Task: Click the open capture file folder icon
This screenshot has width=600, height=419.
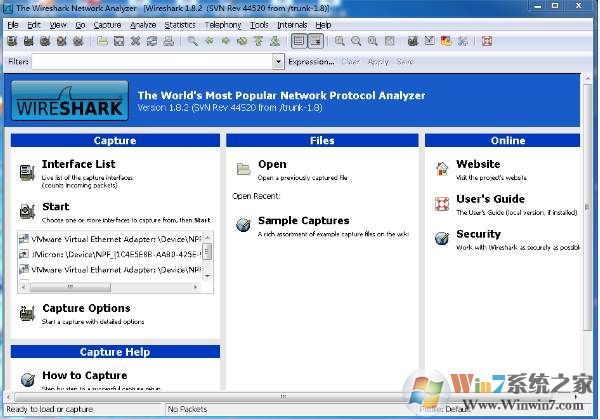Action: point(103,41)
